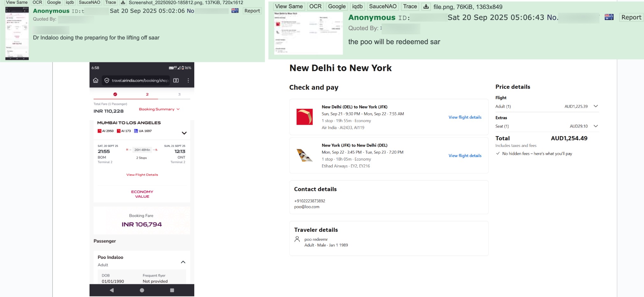Click the Etihad Airways logo on the return flight card
This screenshot has width=644, height=297.
tap(304, 155)
